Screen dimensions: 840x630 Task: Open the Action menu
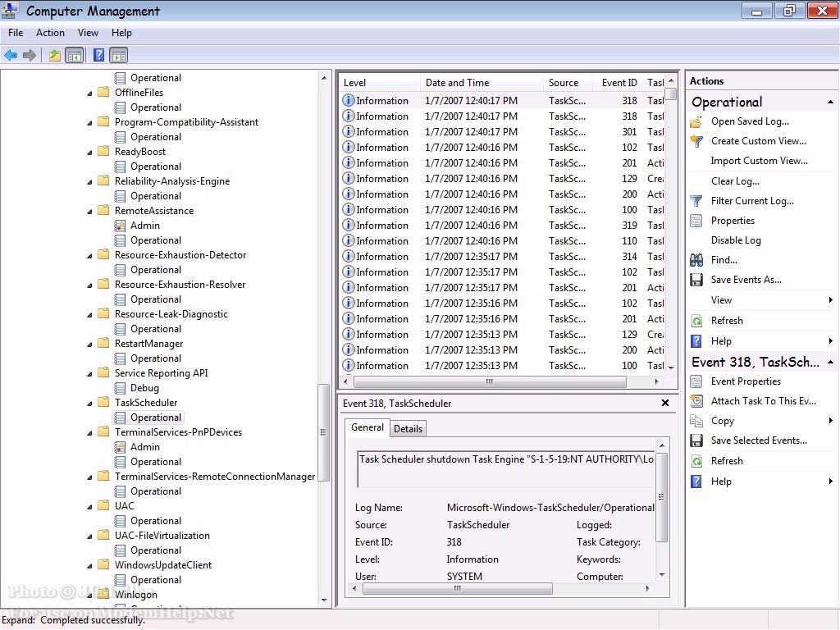click(x=50, y=33)
